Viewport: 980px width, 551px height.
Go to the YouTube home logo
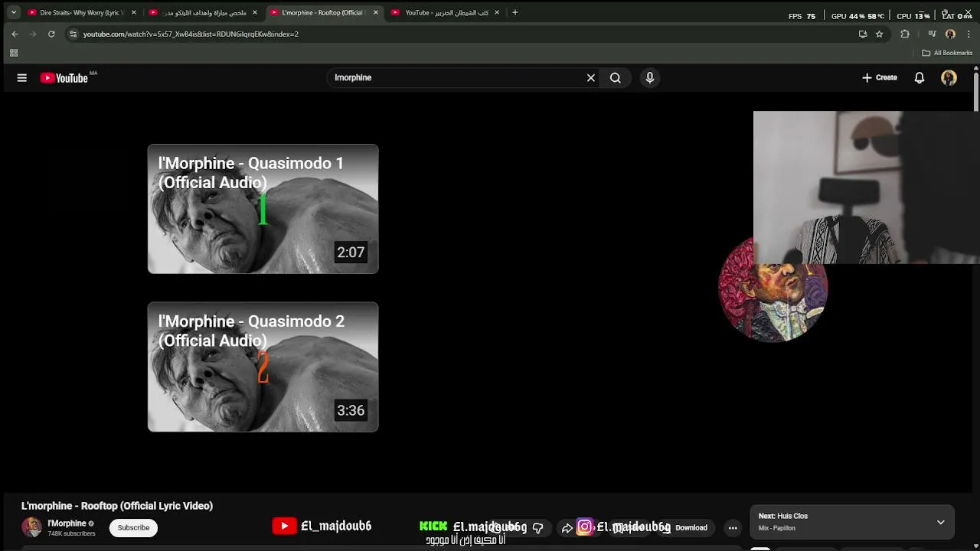[64, 78]
